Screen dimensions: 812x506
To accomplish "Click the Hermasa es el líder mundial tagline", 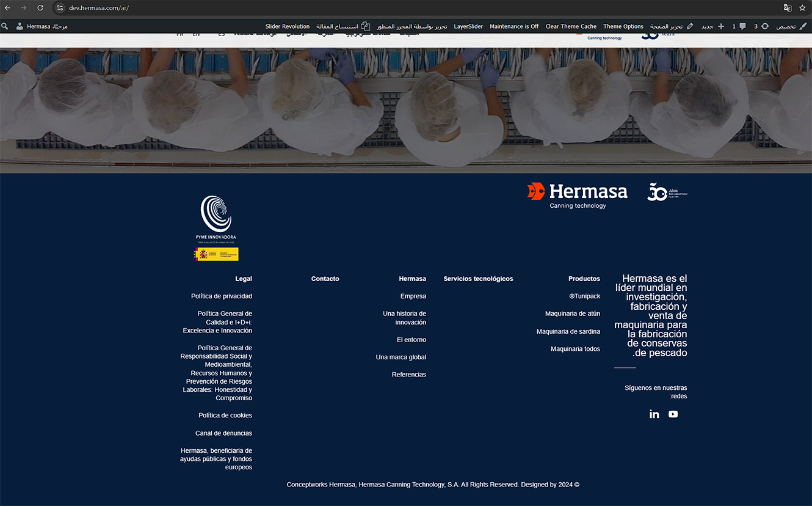I will (651, 316).
